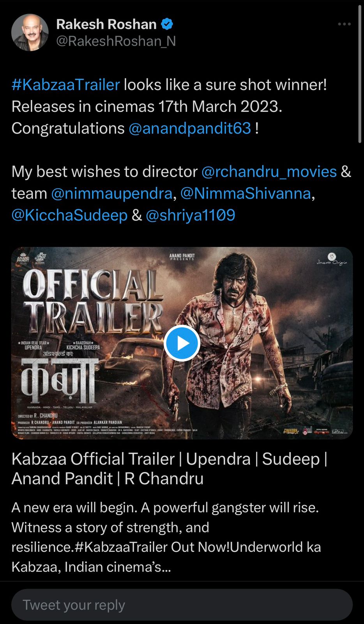Image resolution: width=364 pixels, height=624 pixels.
Task: Click the blue verified badge
Action: pyautogui.click(x=167, y=24)
